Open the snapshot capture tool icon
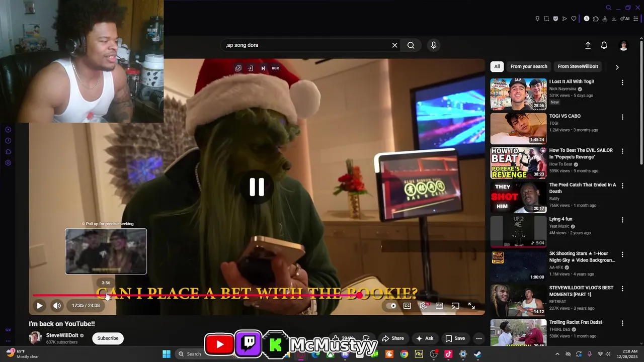Image resolution: width=644 pixels, height=362 pixels. [546, 19]
